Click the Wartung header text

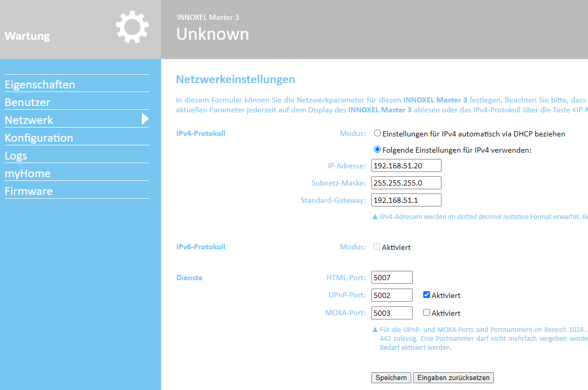(x=27, y=36)
